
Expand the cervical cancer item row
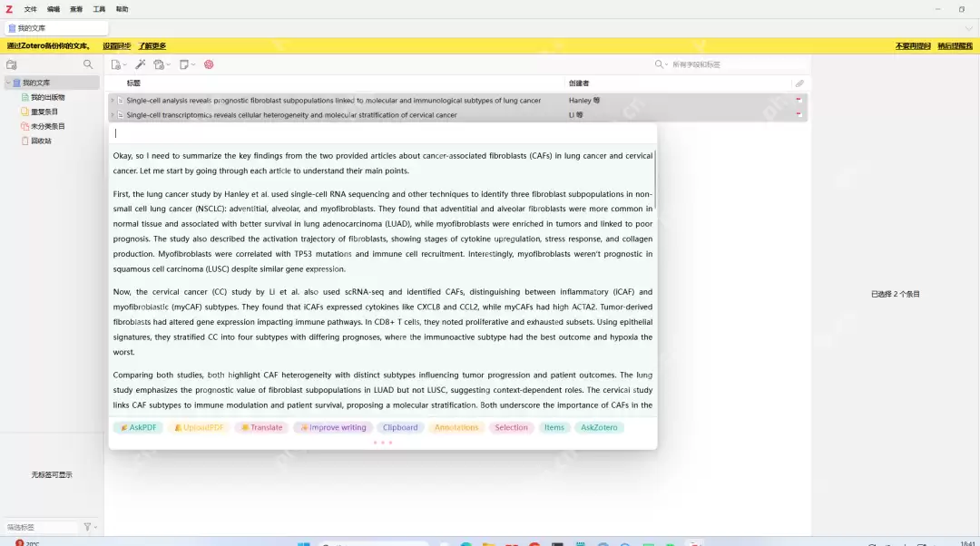113,115
